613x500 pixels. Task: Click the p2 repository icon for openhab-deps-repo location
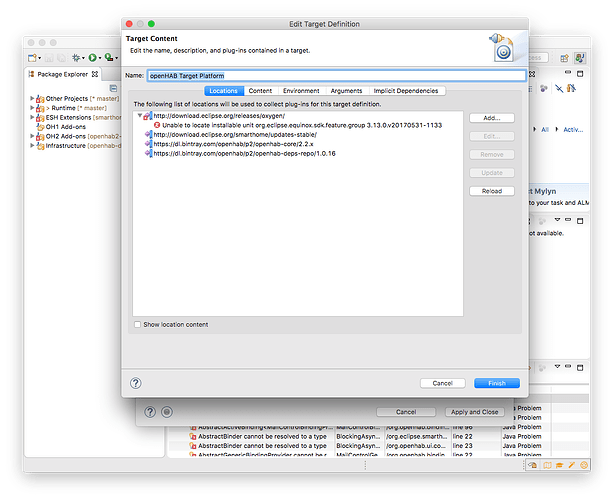pyautogui.click(x=148, y=153)
